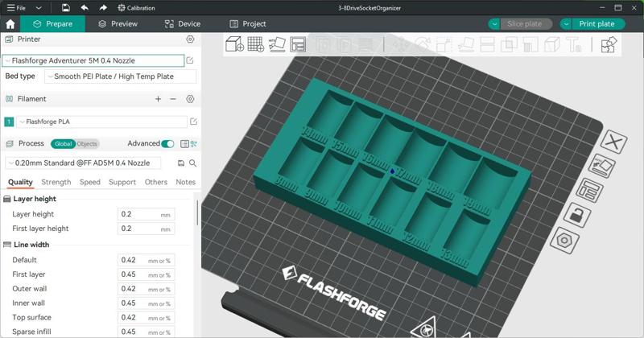Image resolution: width=644 pixels, height=338 pixels.
Task: Open the Bed type Smooth PEI Plate dropdown
Action: pos(120,76)
